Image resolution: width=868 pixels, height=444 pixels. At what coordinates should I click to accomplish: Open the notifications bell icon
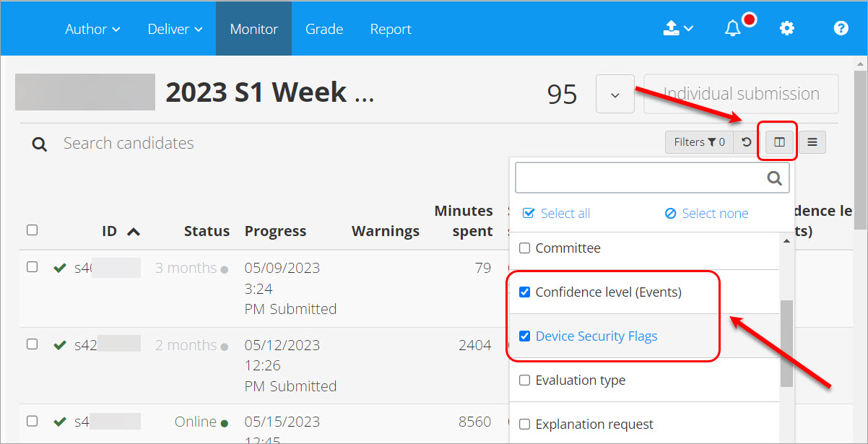[x=733, y=29]
